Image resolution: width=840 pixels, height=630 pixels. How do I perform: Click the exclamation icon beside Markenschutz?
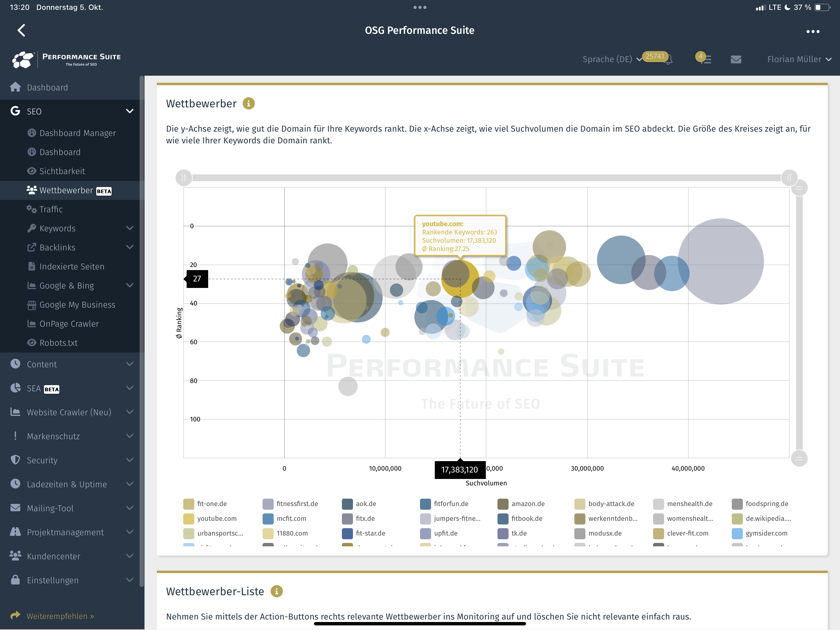[x=15, y=436]
